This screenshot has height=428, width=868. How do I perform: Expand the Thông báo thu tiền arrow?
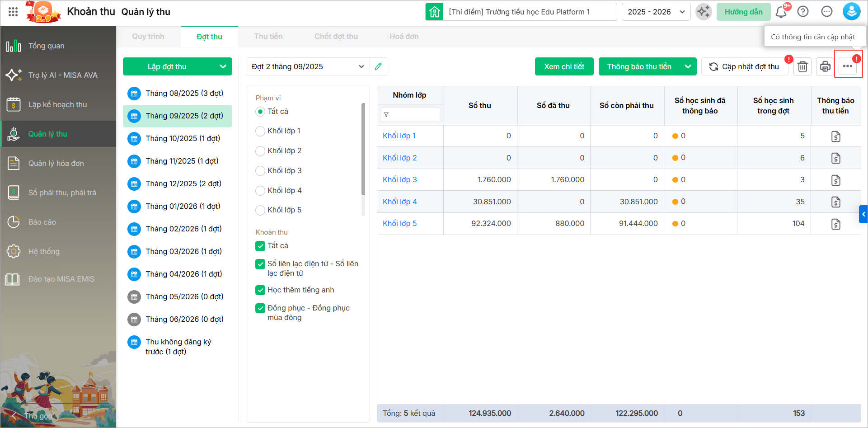pyautogui.click(x=688, y=66)
